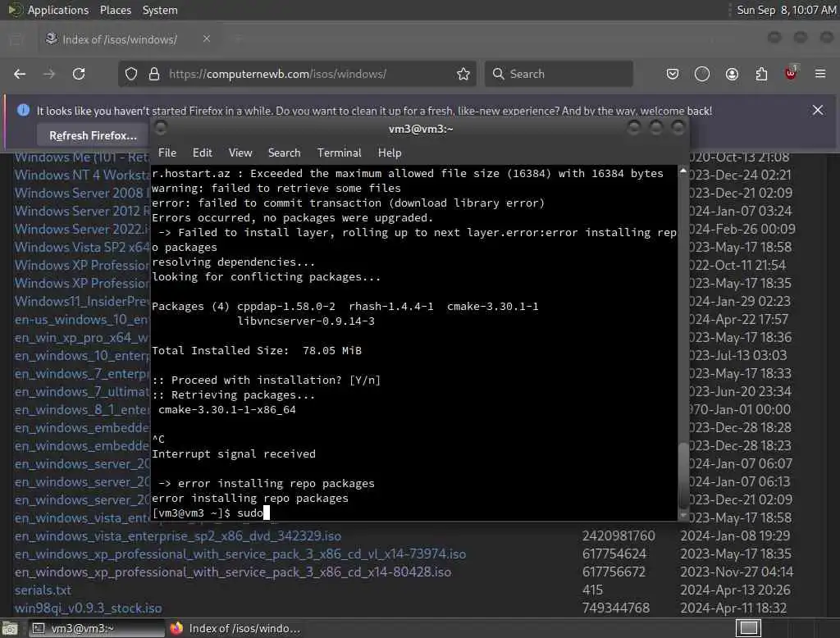Go back using Firefox back arrow
The height and width of the screenshot is (638, 840).
point(20,74)
